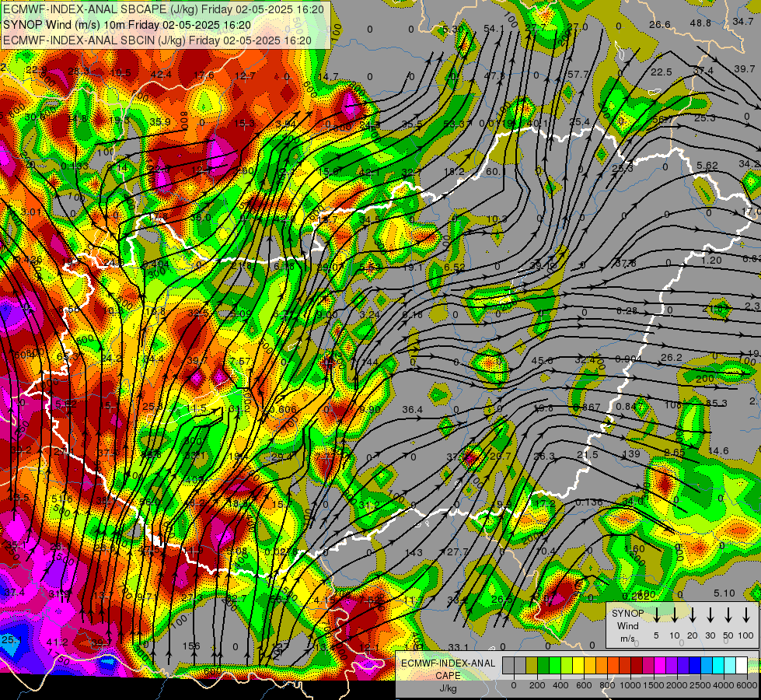761x700 pixels.
Task: Click the '400' tick label on colorbar
Action: pos(560,685)
